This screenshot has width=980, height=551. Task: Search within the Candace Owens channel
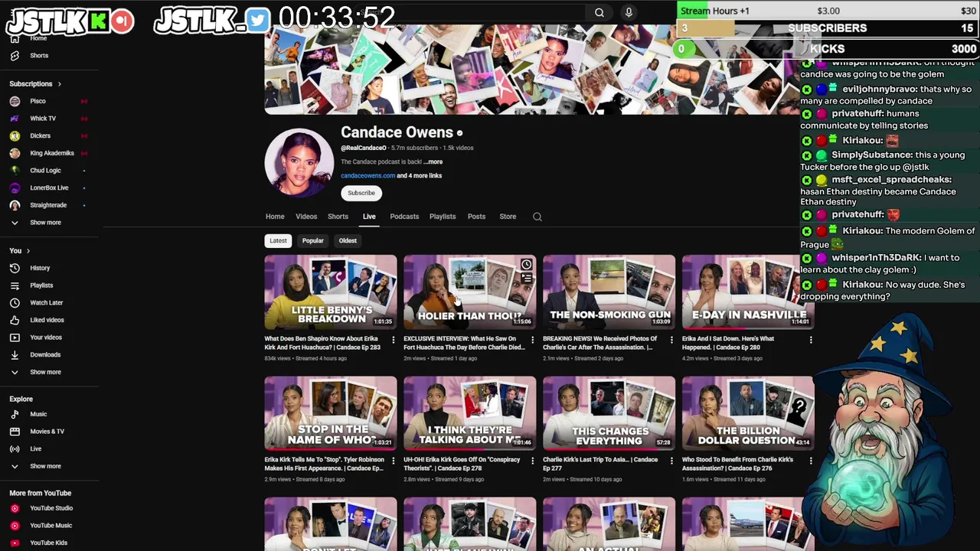pyautogui.click(x=537, y=217)
